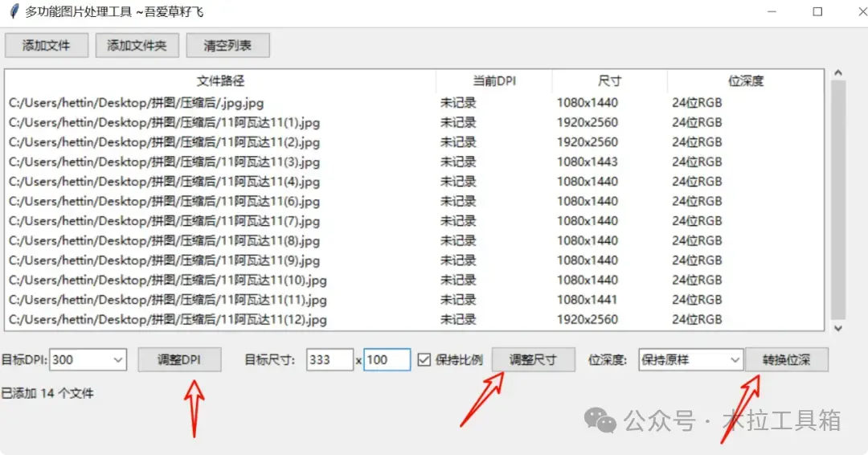Click the 位深度 column header

(x=746, y=81)
